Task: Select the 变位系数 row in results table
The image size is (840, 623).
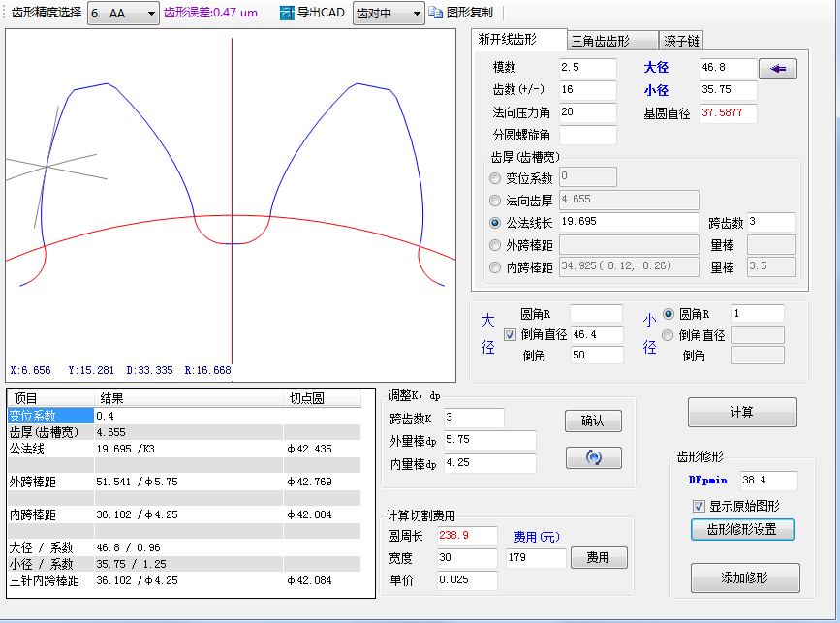Action: click(x=184, y=416)
